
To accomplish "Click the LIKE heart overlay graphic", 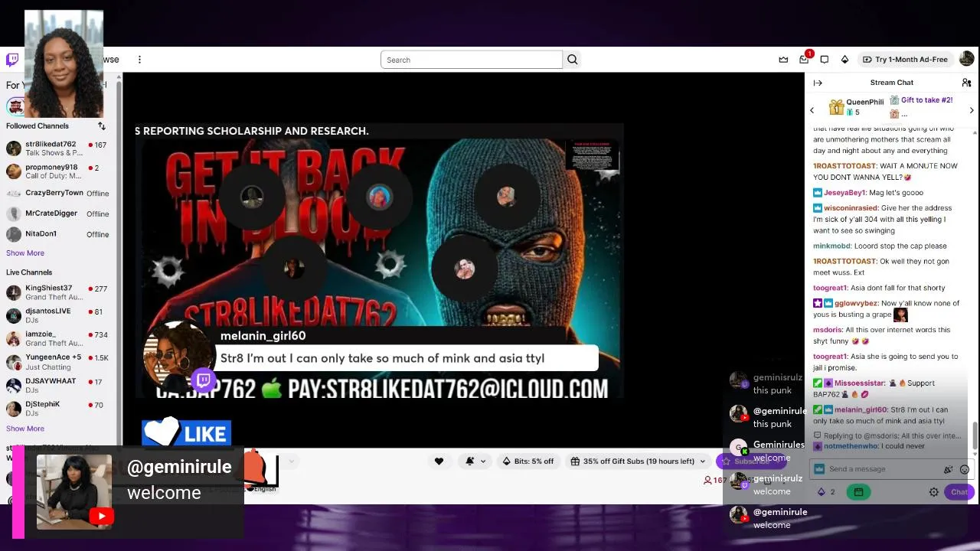I will click(x=186, y=433).
